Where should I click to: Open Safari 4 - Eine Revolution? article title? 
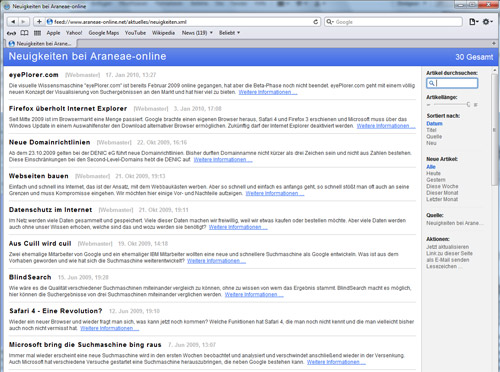[x=56, y=311]
